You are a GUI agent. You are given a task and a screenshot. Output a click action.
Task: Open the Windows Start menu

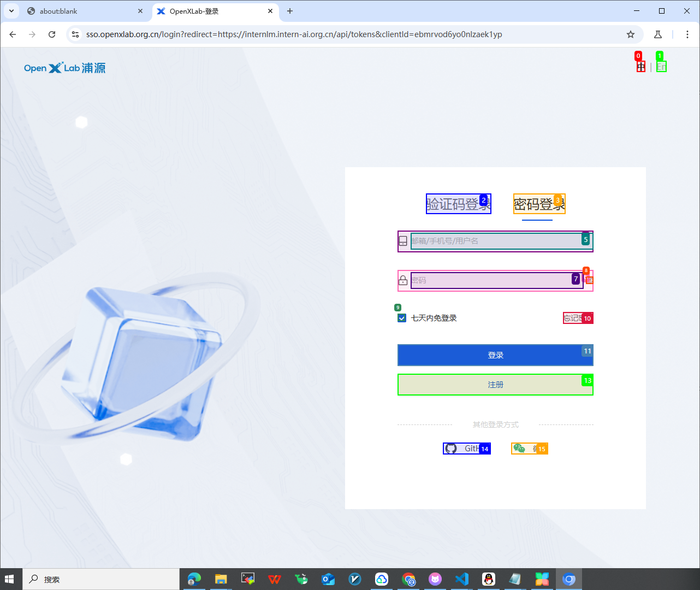pos(9,579)
